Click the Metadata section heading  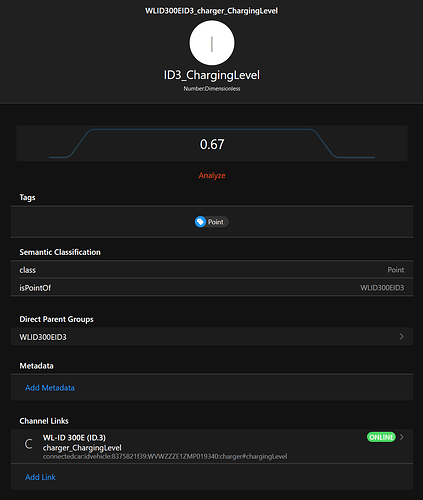click(x=36, y=366)
